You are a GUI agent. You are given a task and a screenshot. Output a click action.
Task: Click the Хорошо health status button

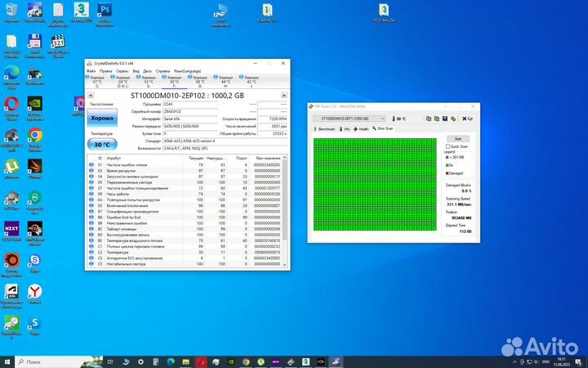102,118
